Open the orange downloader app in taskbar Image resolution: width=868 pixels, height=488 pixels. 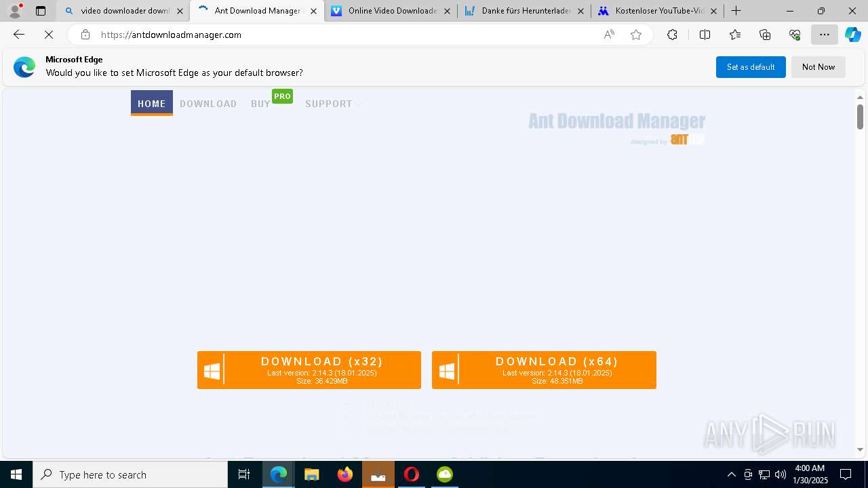tap(378, 474)
